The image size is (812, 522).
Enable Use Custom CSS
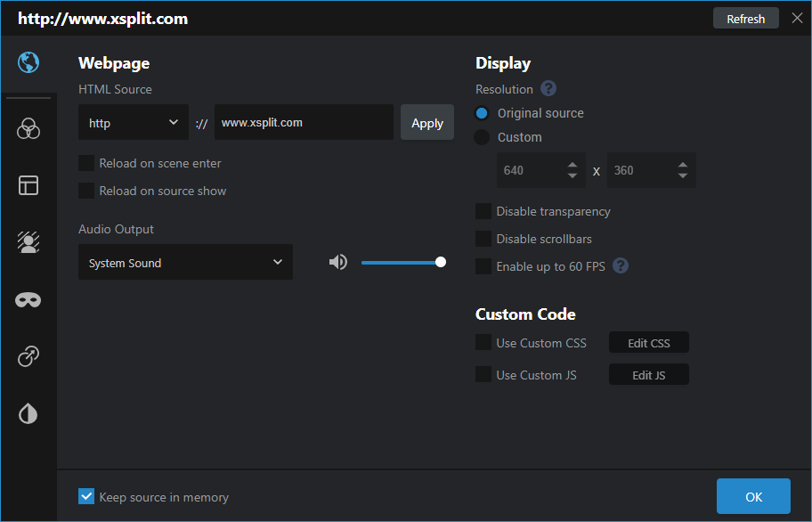pos(483,342)
